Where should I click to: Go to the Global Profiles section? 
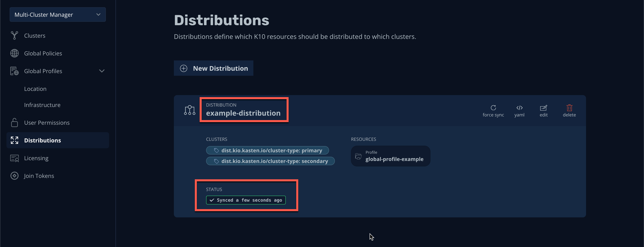(43, 71)
